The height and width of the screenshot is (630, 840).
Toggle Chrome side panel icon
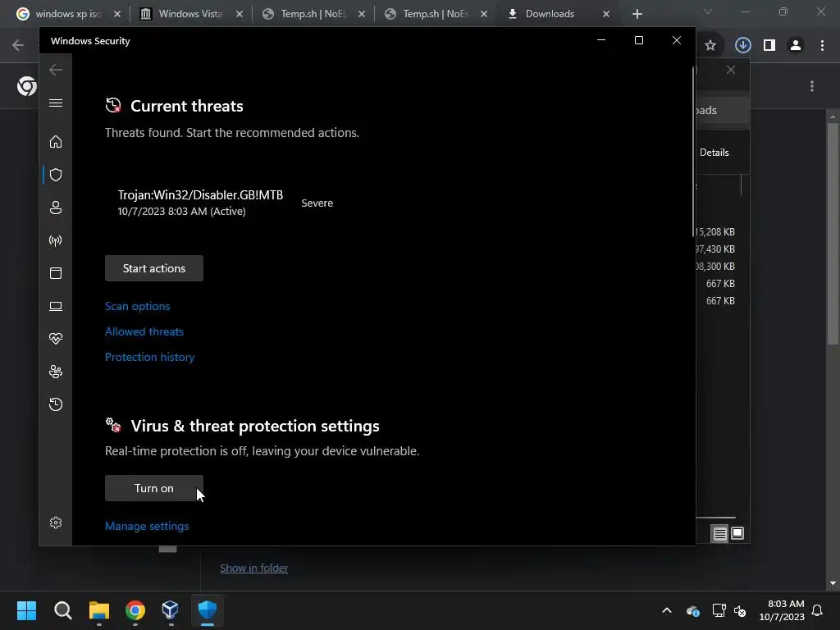point(769,46)
